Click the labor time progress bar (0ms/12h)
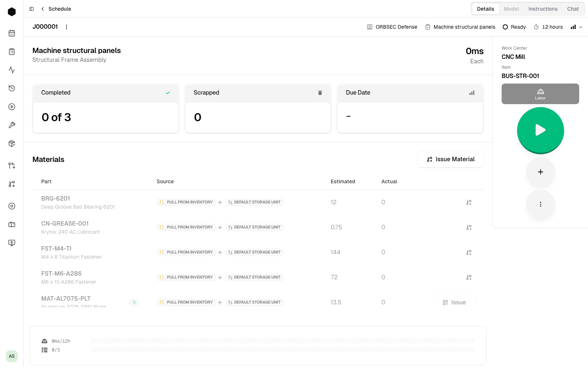 [x=283, y=341]
